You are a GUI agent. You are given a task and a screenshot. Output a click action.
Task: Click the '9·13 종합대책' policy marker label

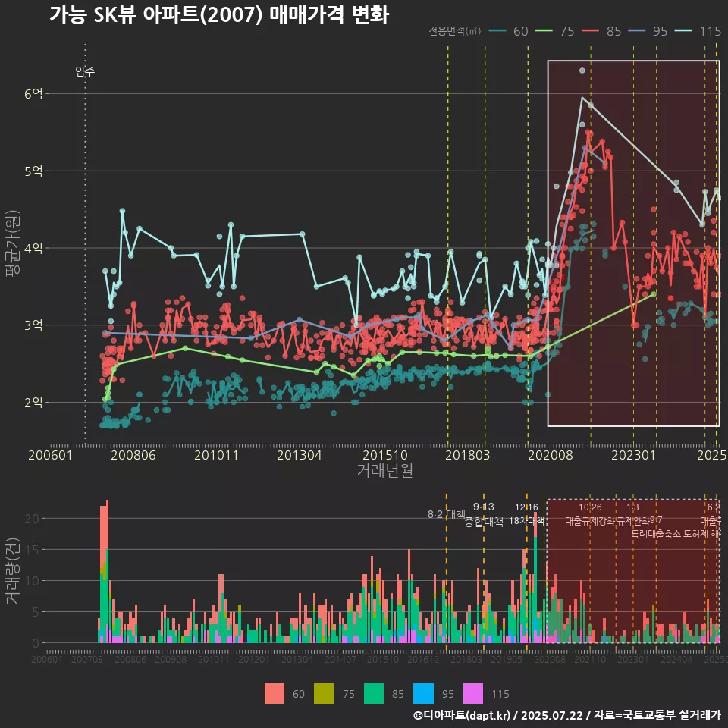pos(484,514)
